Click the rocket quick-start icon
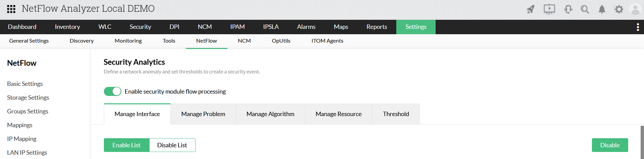 click(x=531, y=9)
